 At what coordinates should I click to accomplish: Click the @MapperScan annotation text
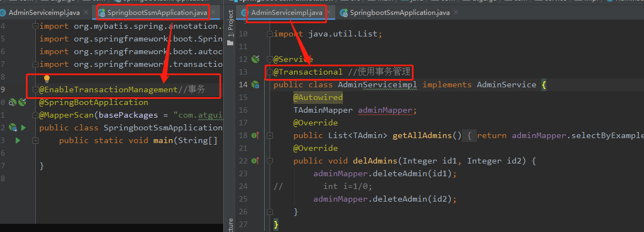click(x=67, y=115)
